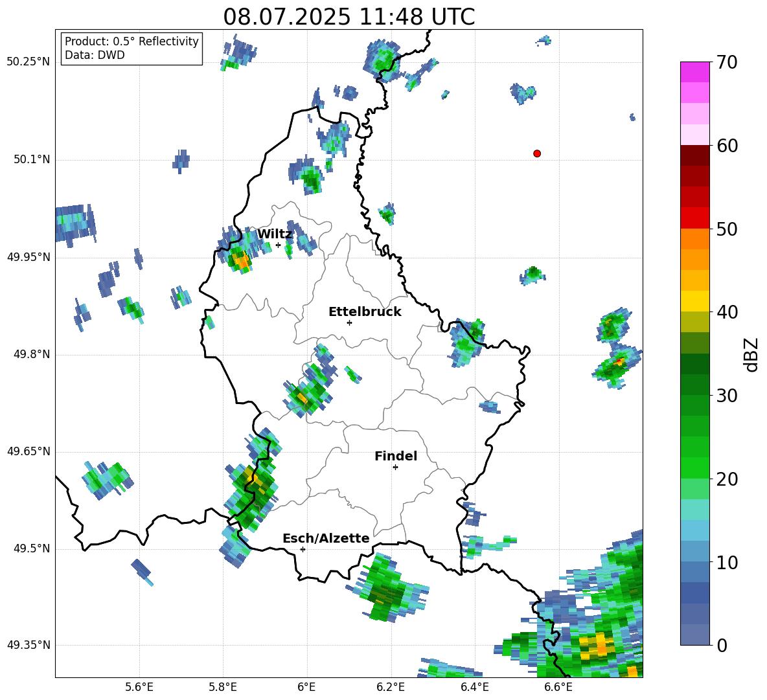
Task: Click the colorbar tick label 40
Action: pos(727,312)
